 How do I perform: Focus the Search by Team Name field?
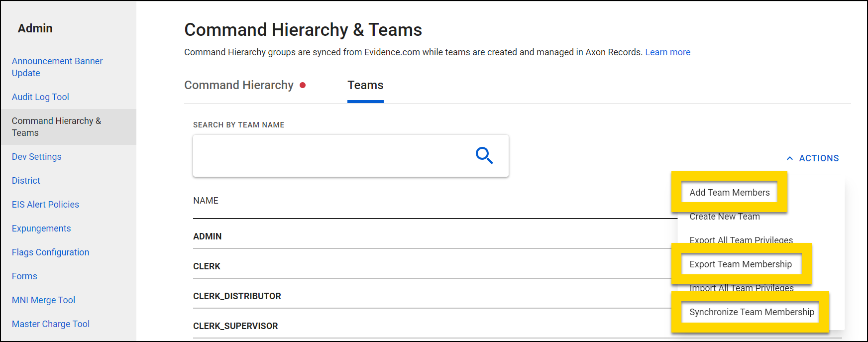[350, 156]
